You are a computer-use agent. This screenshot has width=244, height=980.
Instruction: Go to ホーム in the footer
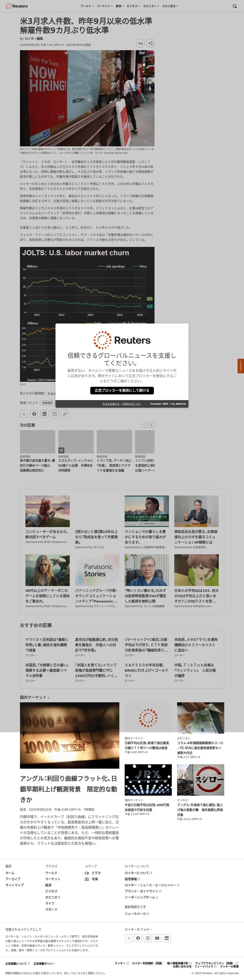pyautogui.click(x=10, y=873)
